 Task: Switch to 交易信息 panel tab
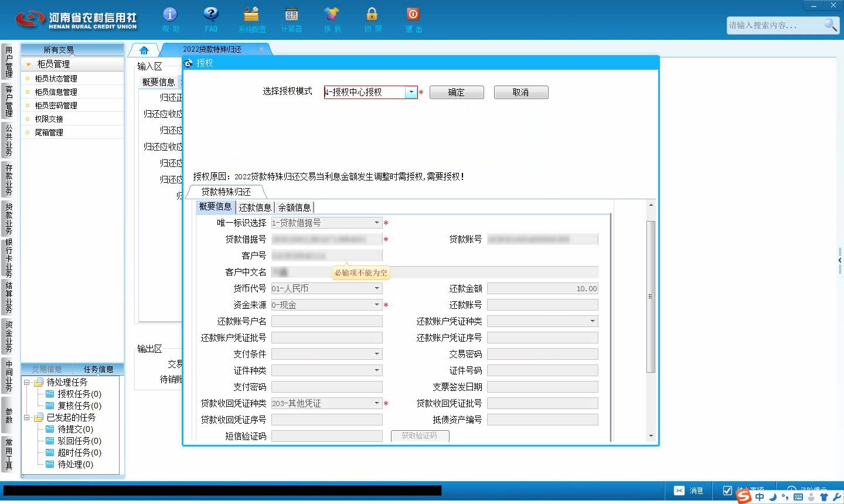[x=47, y=369]
